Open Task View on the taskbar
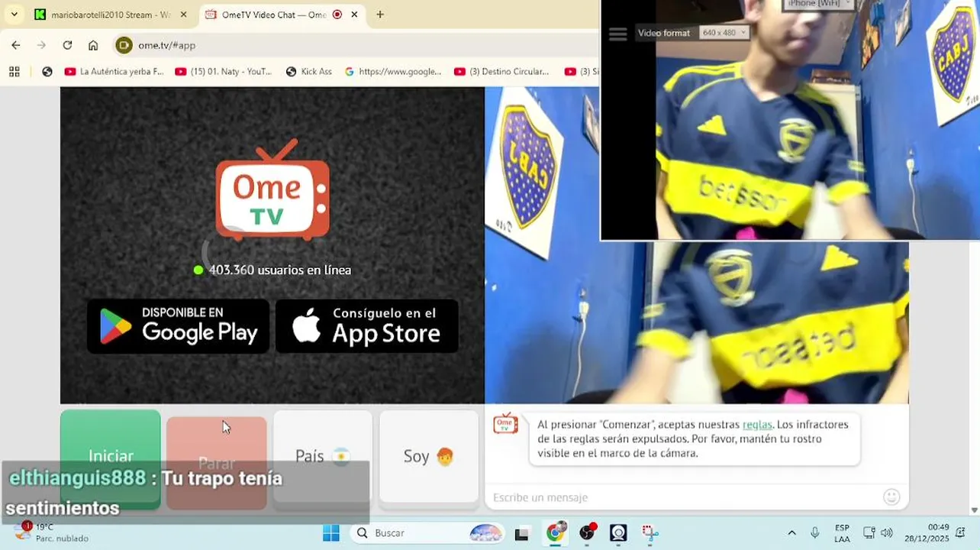This screenshot has width=980, height=550. pyautogui.click(x=522, y=533)
